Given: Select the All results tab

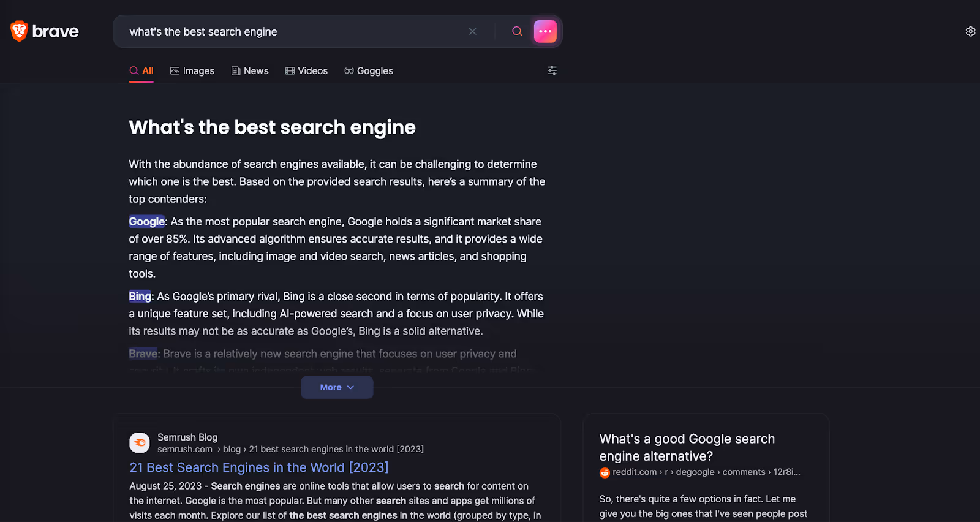Looking at the screenshot, I should 141,71.
